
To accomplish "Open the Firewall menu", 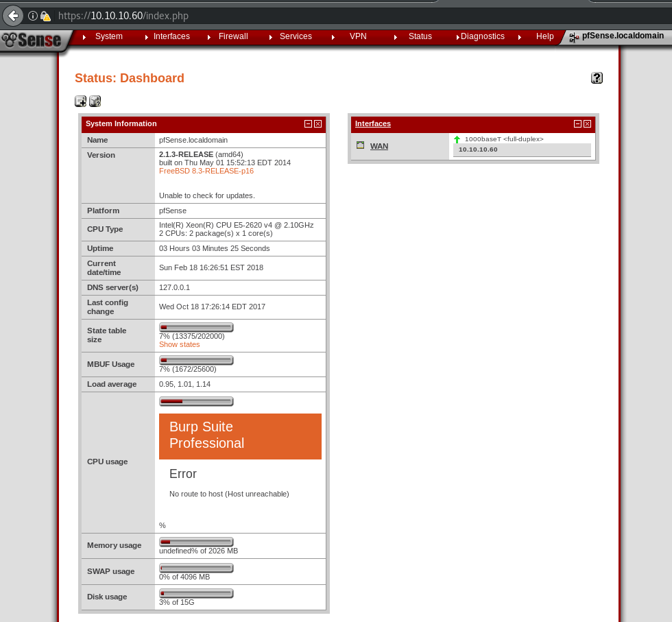I will click(233, 36).
